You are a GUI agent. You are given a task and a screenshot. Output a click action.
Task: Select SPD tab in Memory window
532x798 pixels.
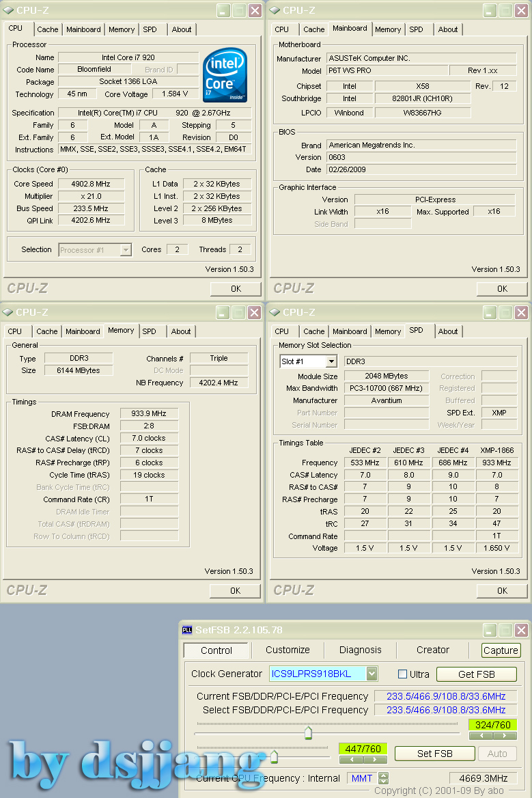[149, 331]
